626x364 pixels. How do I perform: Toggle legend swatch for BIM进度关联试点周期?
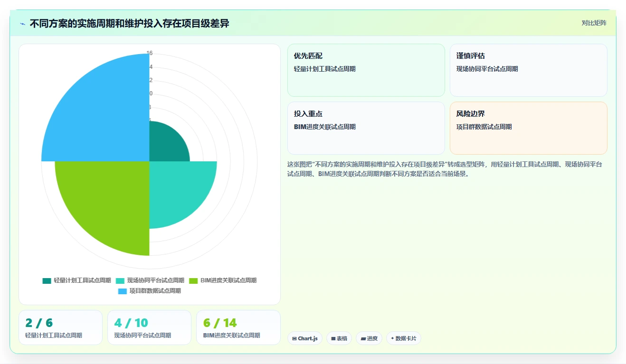coord(193,280)
